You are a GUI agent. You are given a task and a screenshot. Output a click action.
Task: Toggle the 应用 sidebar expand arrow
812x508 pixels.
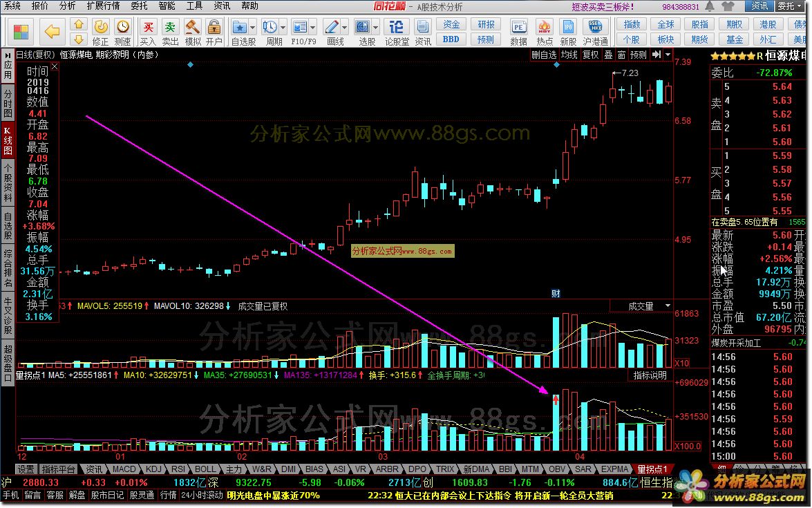8,54
